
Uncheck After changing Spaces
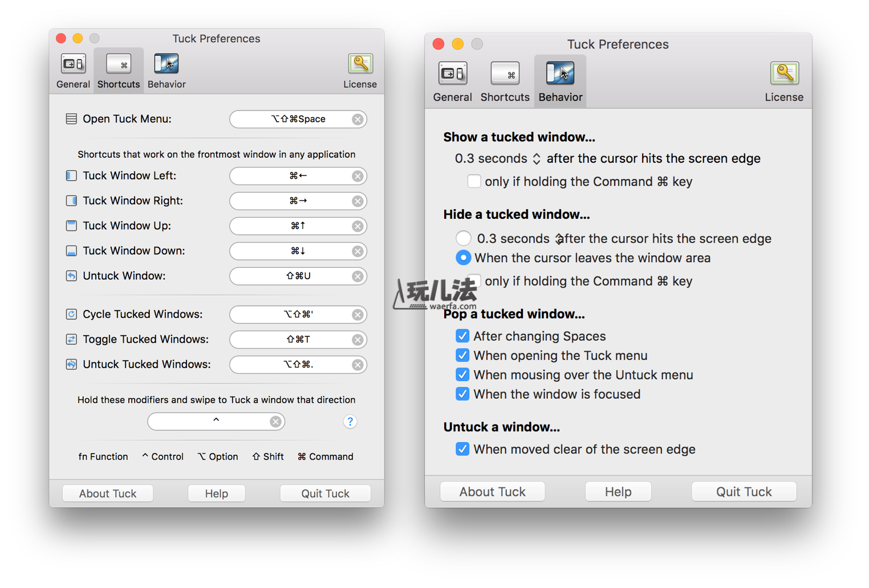pos(462,336)
